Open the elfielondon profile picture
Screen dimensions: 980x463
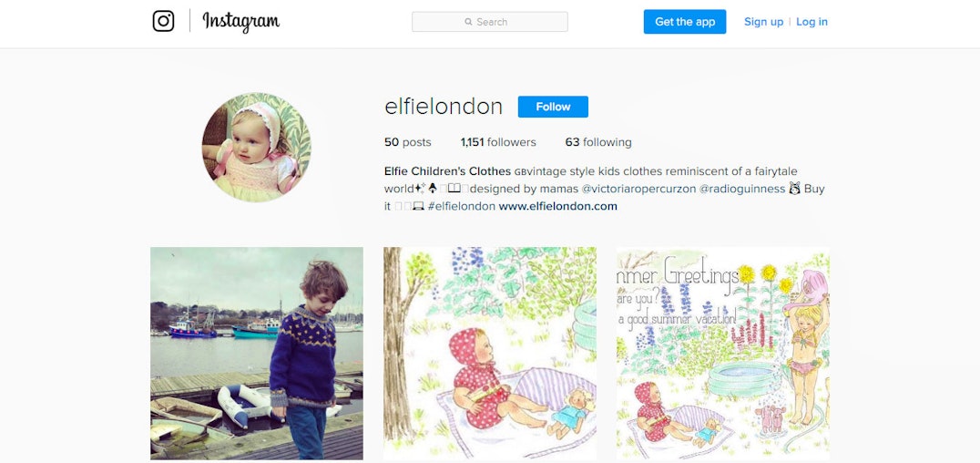256,147
